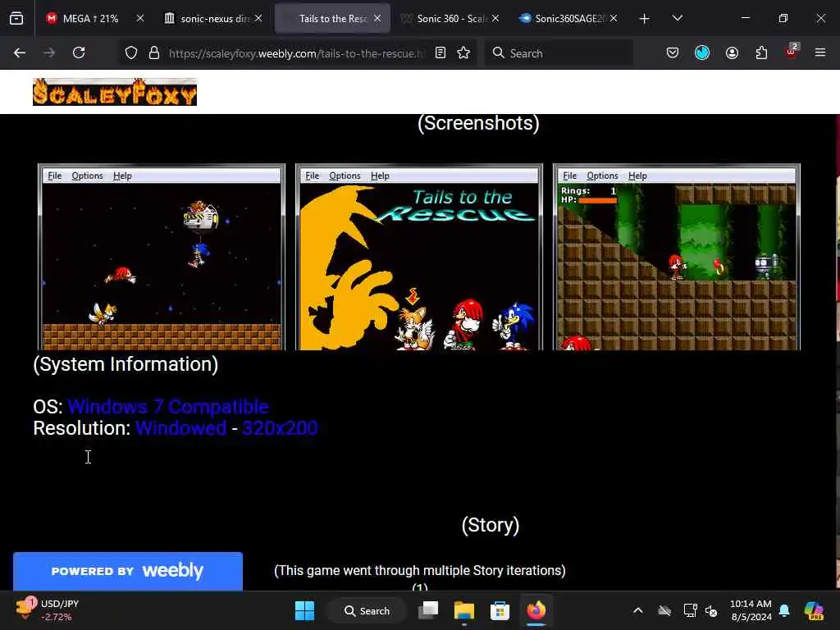Click the 320x200 resolution value

pyautogui.click(x=281, y=428)
